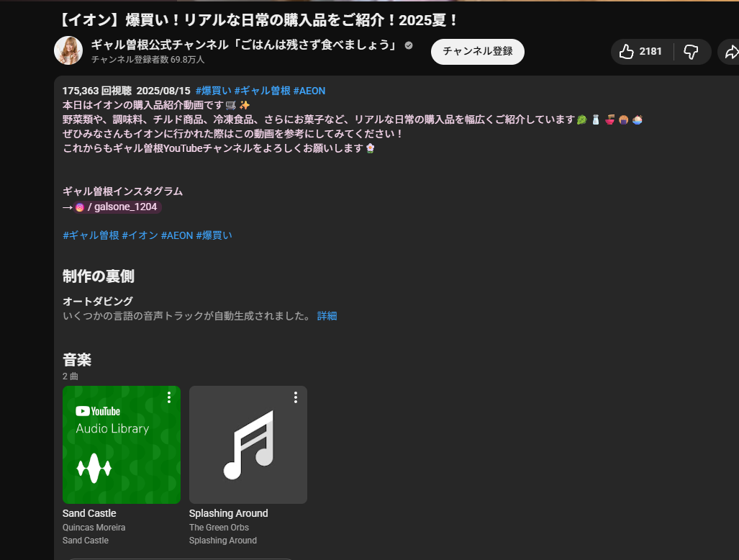Screen dimensions: 739x560
Task: Click the 175,363 回視聴 view count
Action: coord(97,91)
